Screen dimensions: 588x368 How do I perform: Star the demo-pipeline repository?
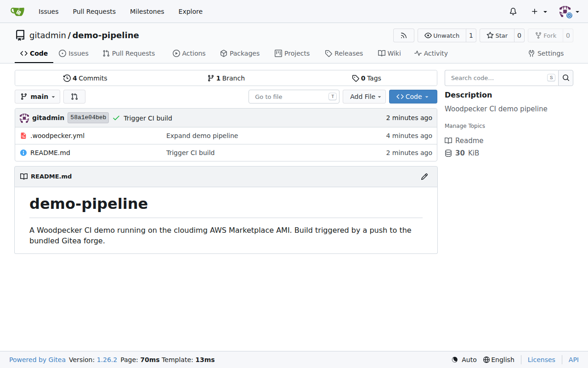(x=497, y=35)
